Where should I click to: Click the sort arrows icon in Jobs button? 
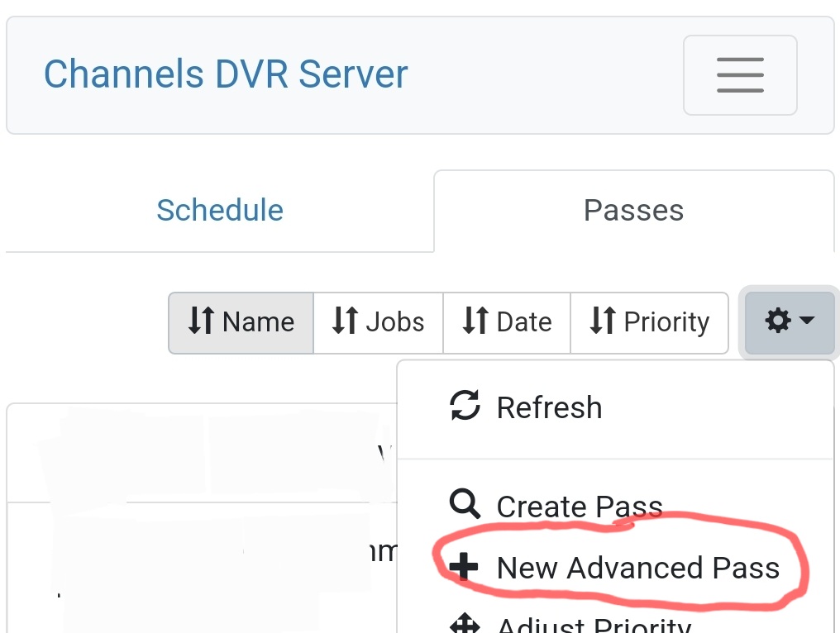click(x=345, y=321)
